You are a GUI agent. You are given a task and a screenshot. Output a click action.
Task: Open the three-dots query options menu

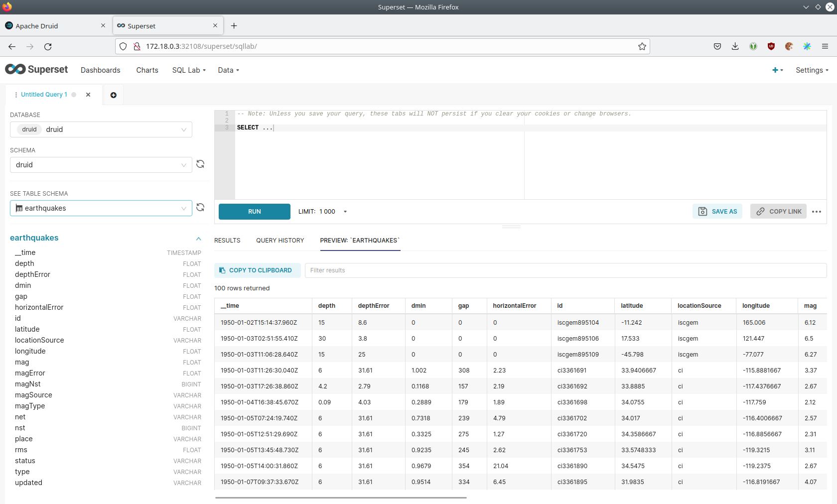pos(816,212)
